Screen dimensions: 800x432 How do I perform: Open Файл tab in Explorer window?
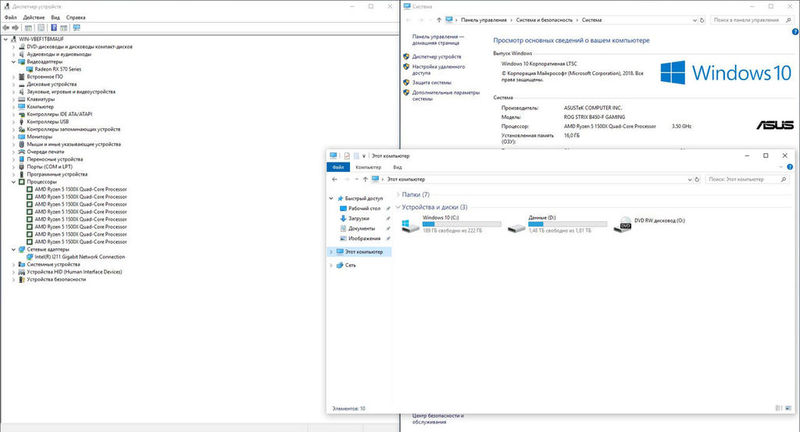338,167
